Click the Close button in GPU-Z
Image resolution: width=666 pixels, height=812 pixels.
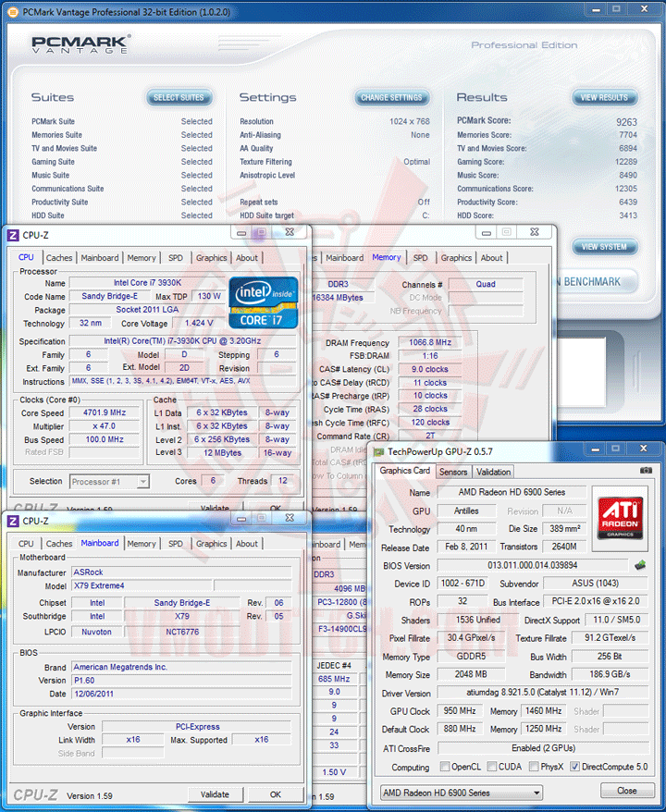click(x=626, y=790)
